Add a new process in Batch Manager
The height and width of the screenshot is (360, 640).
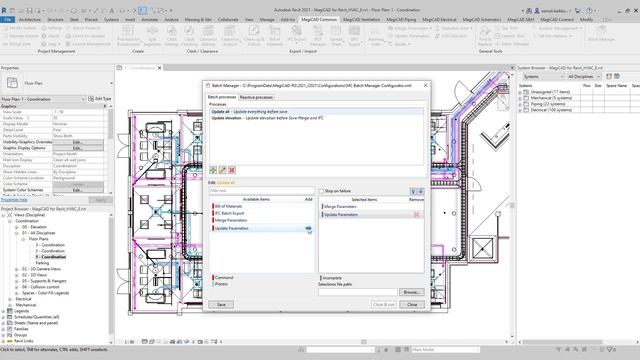tap(213, 170)
